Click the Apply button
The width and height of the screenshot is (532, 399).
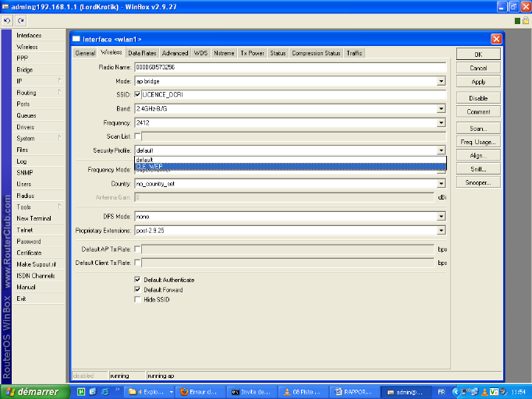point(478,81)
